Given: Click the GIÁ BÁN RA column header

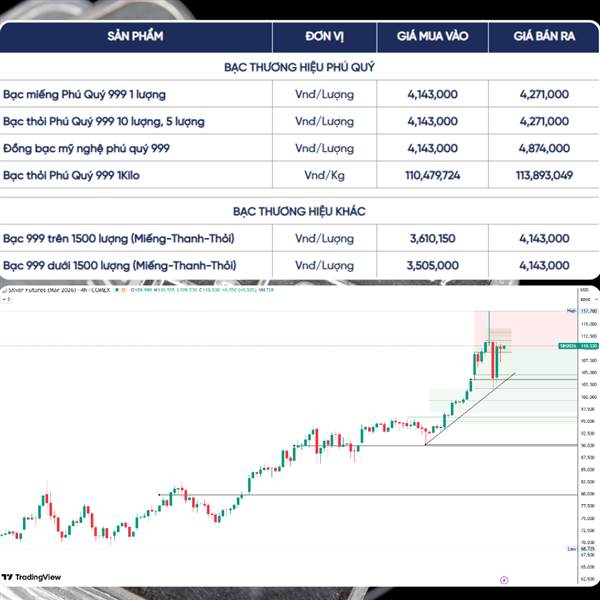Looking at the screenshot, I should [x=544, y=36].
